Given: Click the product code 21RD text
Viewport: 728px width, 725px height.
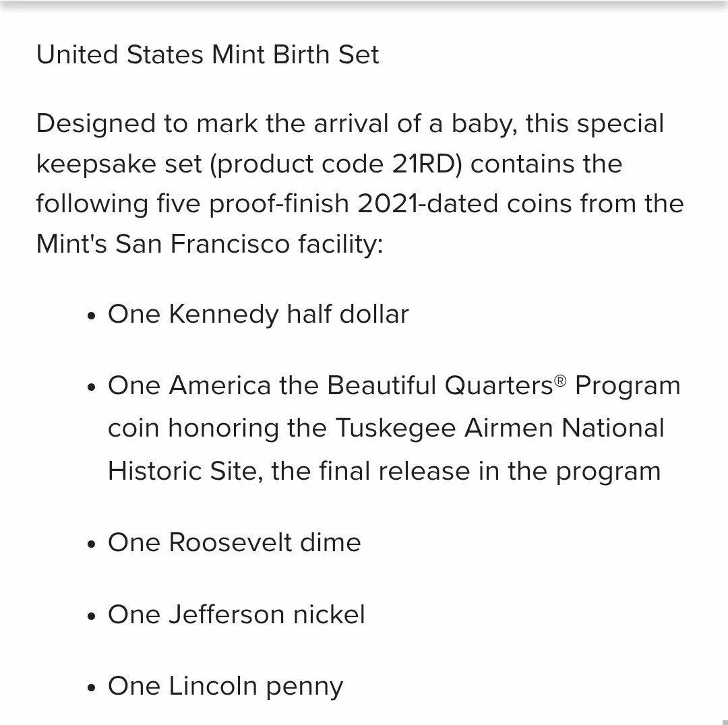Looking at the screenshot, I should click(x=337, y=164).
